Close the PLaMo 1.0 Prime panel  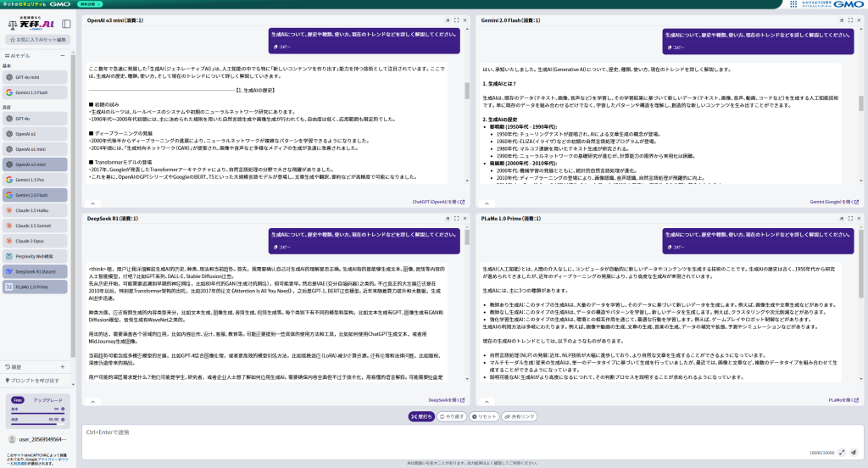click(x=859, y=218)
